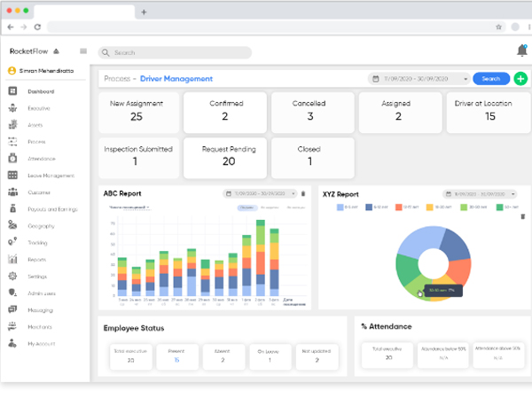532x399 pixels.
Task: Click the Tracking pin icon in sidebar
Action: coord(12,242)
